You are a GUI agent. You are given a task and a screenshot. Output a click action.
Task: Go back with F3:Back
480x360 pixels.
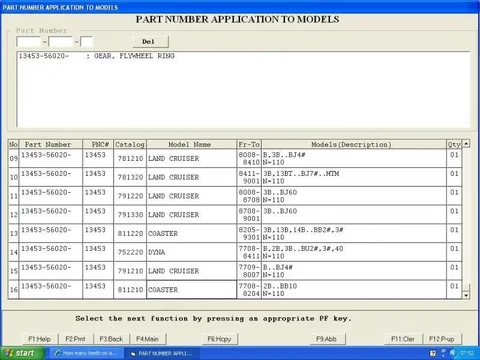pos(111,339)
